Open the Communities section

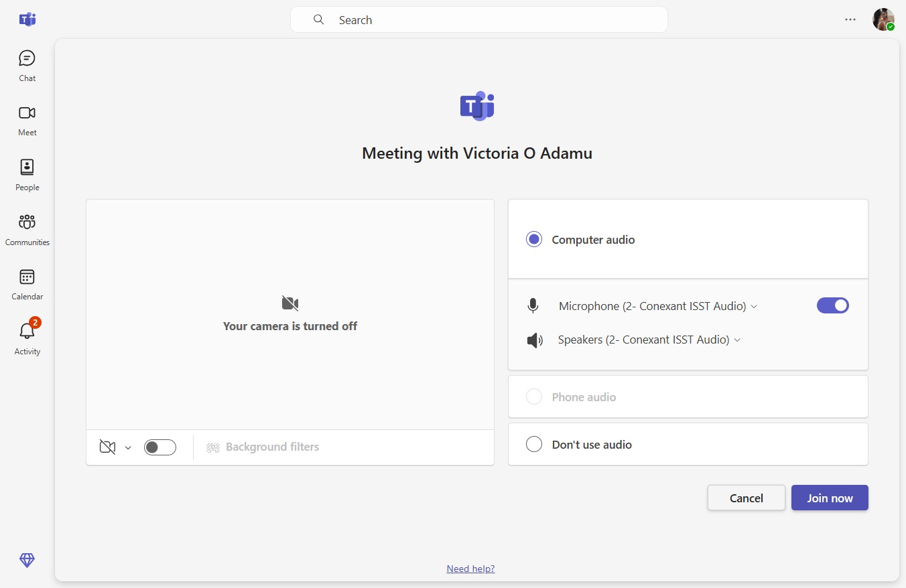coord(27,230)
